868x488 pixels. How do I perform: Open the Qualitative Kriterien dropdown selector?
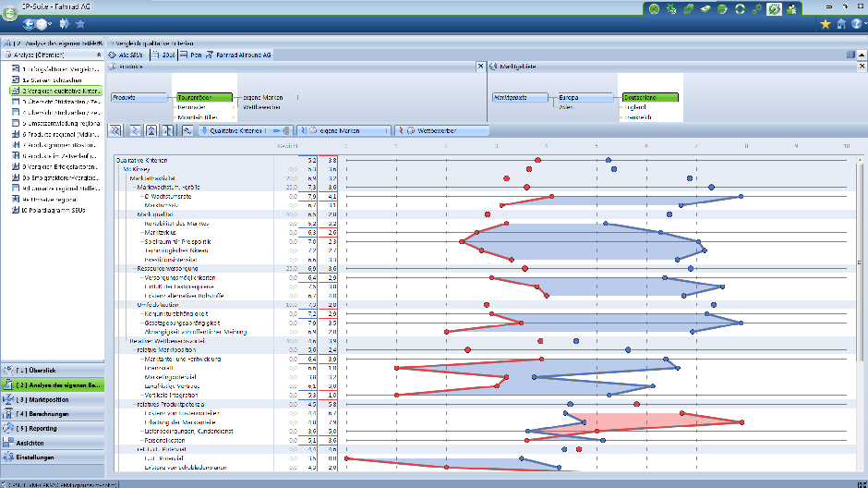246,130
